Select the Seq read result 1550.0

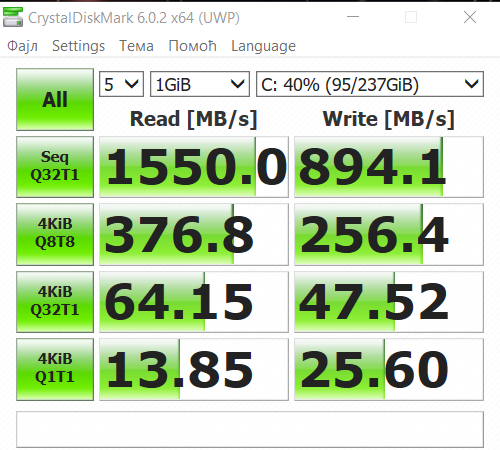(x=194, y=167)
